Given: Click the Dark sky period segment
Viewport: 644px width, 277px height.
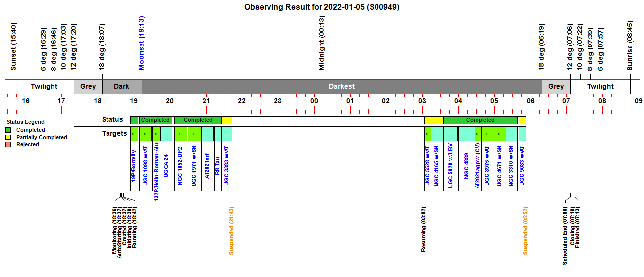Looking at the screenshot, I should pyautogui.click(x=122, y=86).
